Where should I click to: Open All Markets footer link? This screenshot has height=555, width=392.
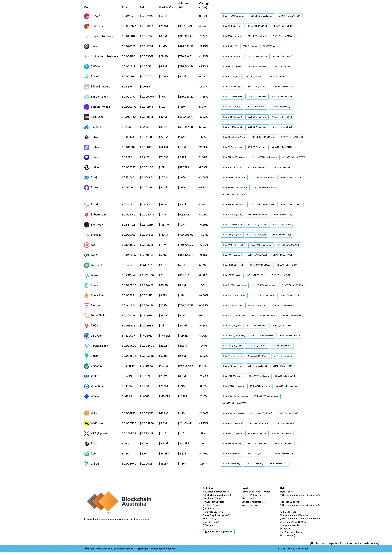(217, 495)
